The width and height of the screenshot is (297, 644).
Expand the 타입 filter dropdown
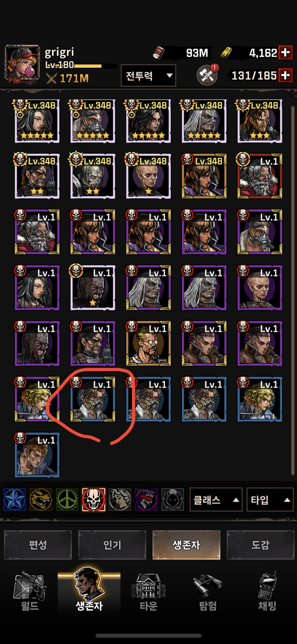[270, 500]
